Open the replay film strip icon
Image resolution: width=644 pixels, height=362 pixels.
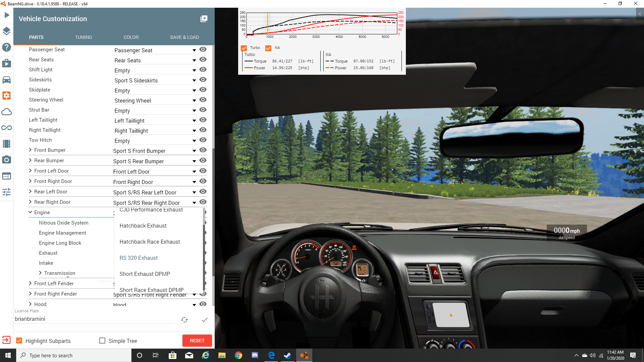(x=7, y=144)
